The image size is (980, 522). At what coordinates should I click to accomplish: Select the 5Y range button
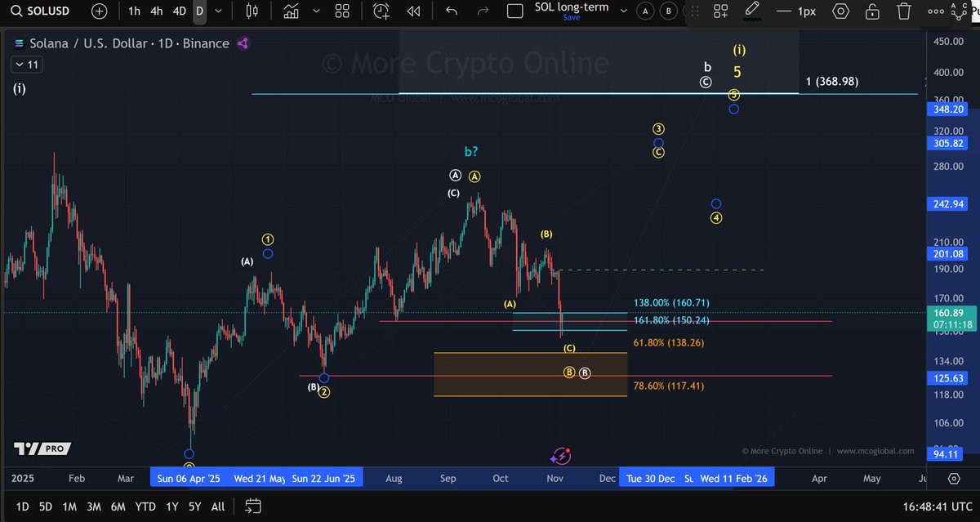pyautogui.click(x=194, y=506)
